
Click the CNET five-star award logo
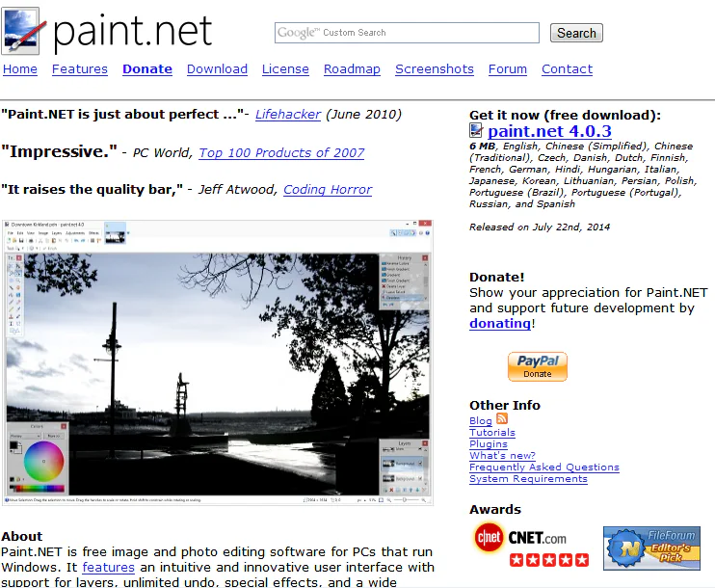pyautogui.click(x=530, y=545)
